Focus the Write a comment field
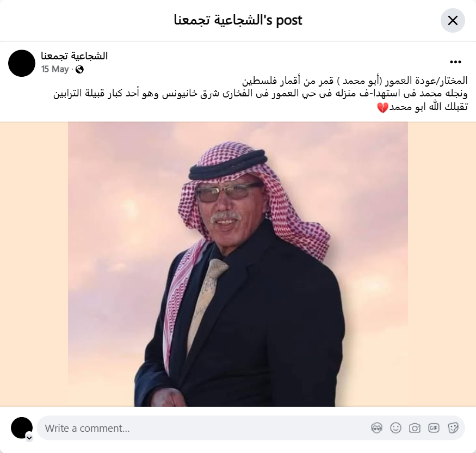 tap(206, 428)
